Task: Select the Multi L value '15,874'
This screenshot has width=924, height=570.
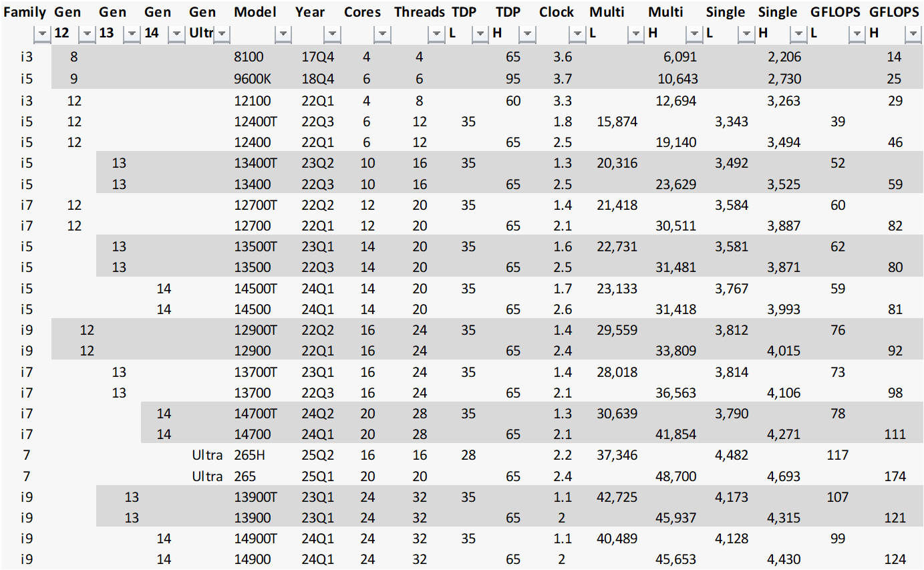Action: pyautogui.click(x=617, y=122)
